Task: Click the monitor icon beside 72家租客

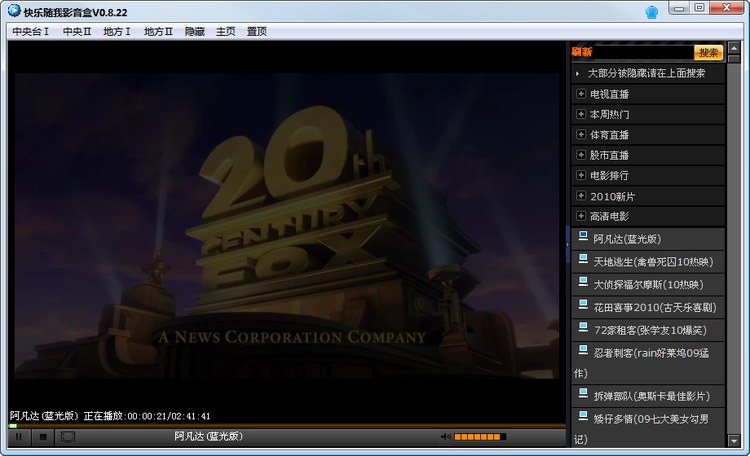Action: 582,327
